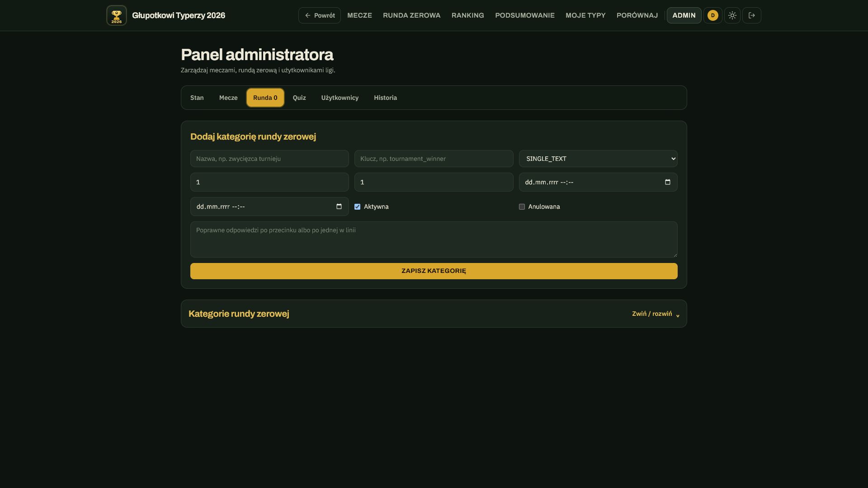Click the second numeric field with value 1
868x488 pixels.
[434, 182]
